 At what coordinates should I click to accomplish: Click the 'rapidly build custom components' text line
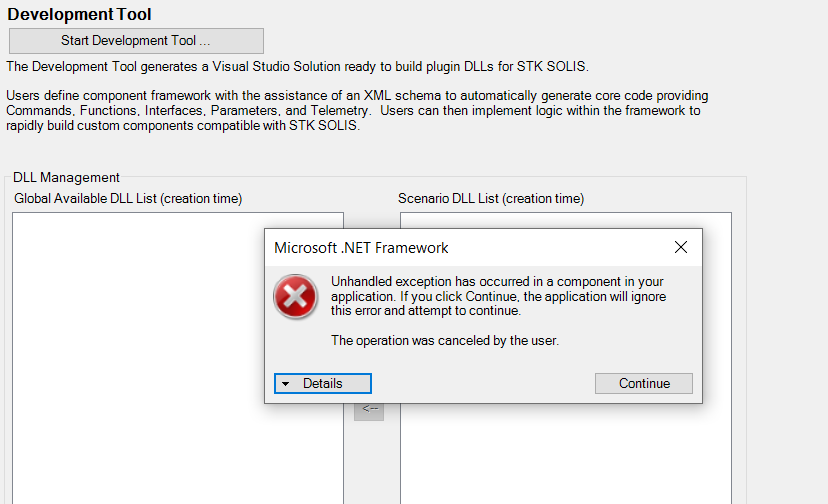(184, 125)
